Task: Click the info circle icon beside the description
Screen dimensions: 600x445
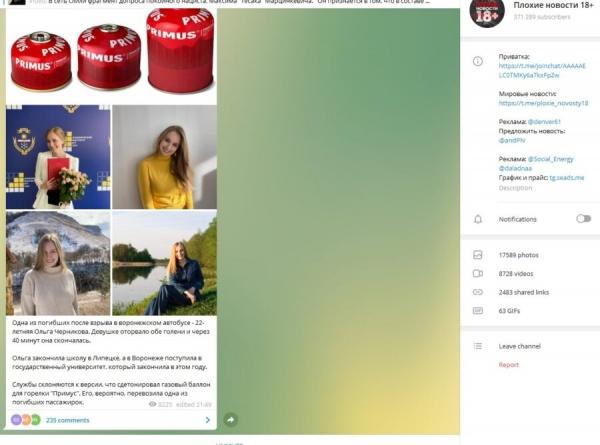Action: [x=478, y=61]
